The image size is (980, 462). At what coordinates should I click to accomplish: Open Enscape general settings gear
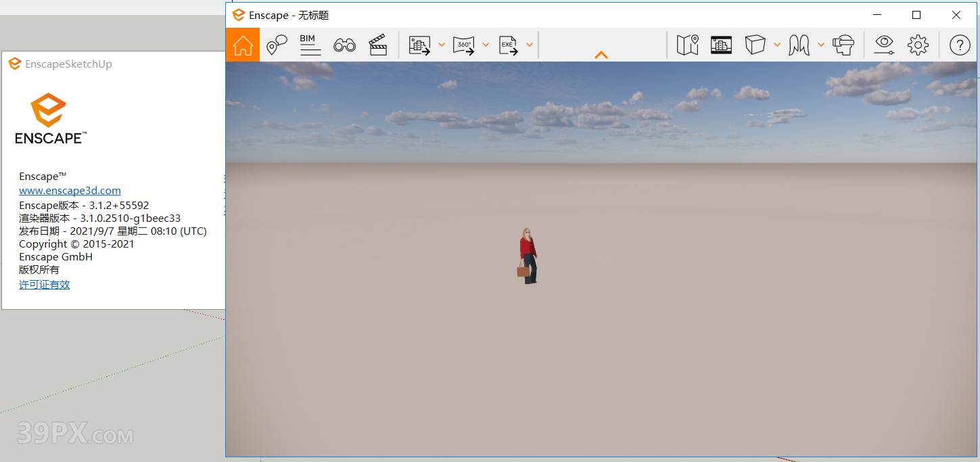tap(918, 45)
